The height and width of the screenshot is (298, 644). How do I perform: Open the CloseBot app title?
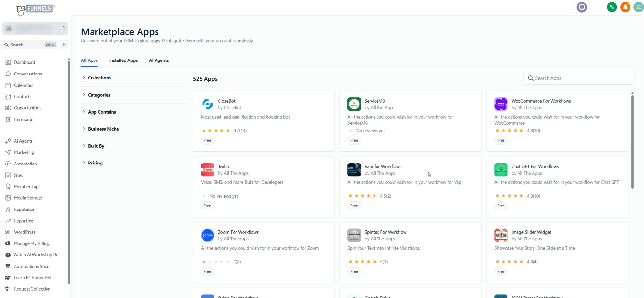(226, 101)
